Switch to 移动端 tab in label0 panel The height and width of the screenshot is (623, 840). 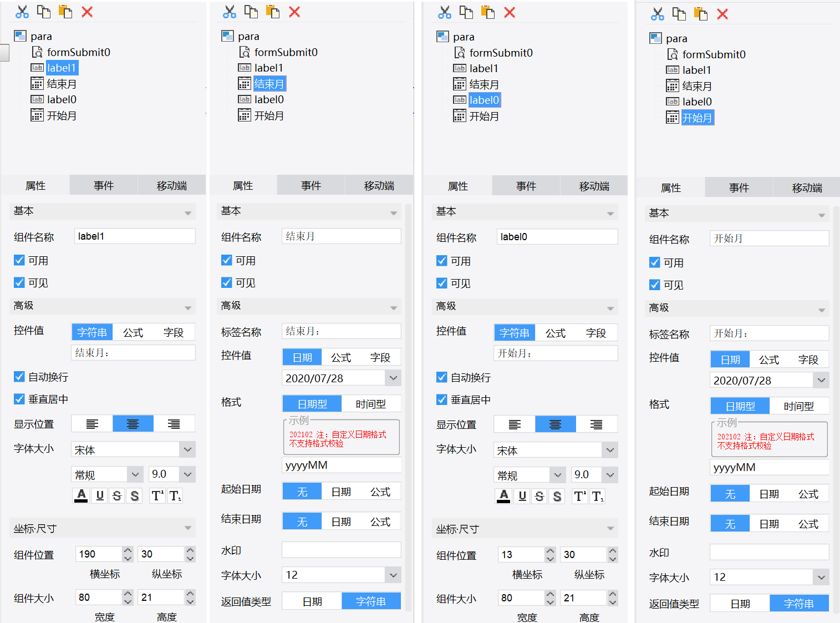(x=594, y=186)
